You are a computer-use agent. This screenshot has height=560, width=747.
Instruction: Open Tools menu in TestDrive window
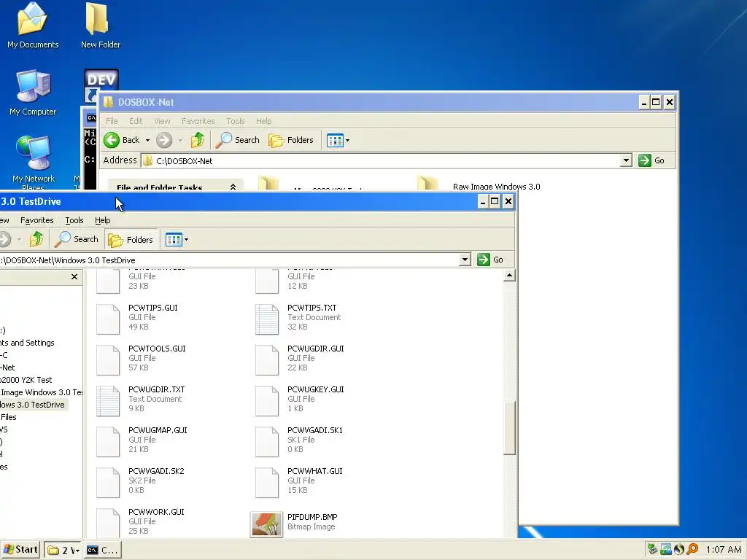74,220
